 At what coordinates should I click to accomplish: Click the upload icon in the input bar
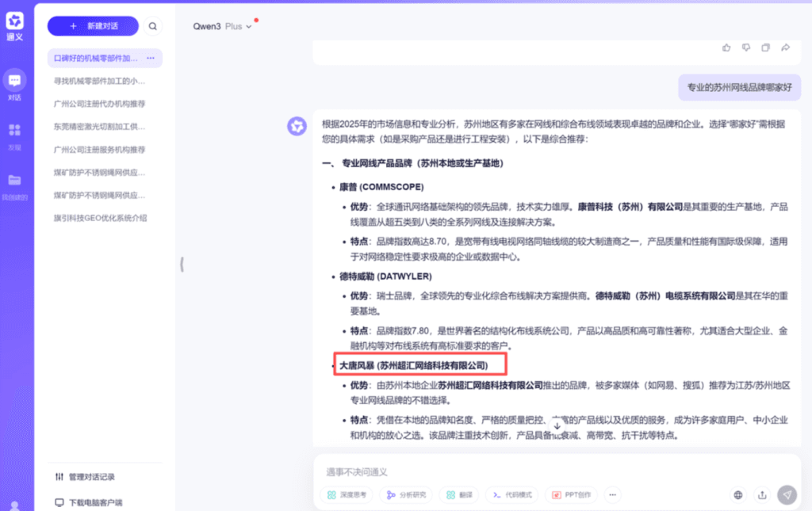coord(761,494)
